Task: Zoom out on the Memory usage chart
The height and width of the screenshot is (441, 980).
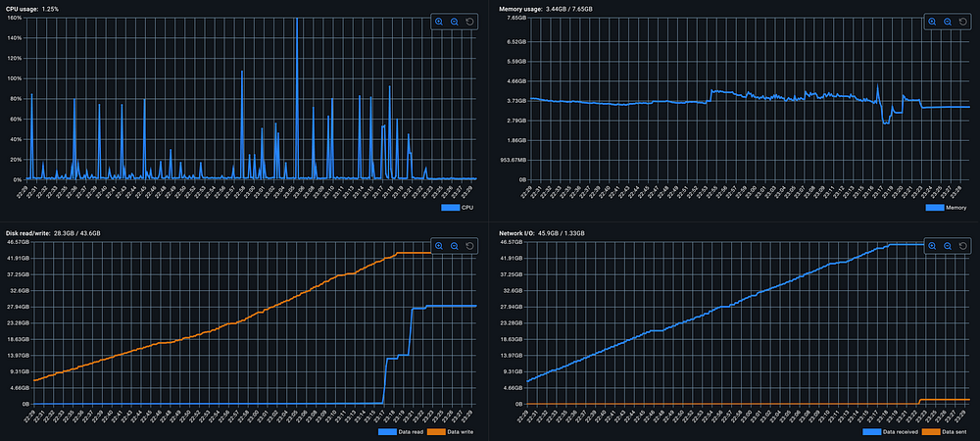Action: 948,22
